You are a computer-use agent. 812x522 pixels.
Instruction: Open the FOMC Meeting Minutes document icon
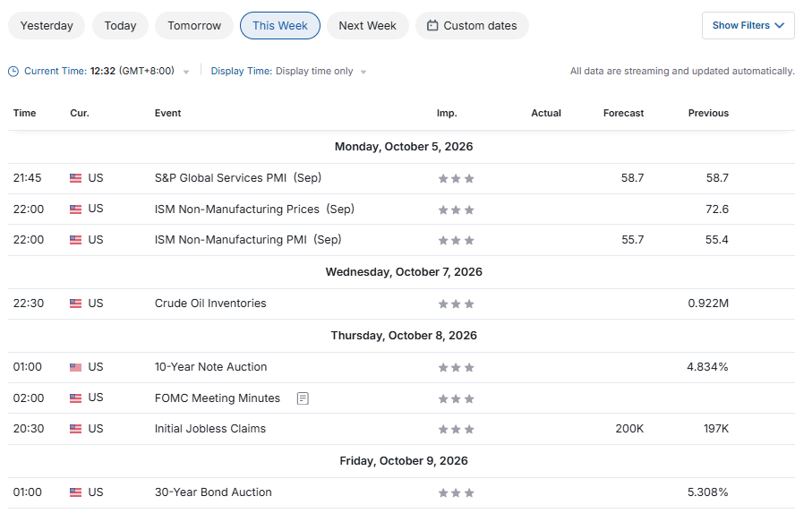coord(303,398)
